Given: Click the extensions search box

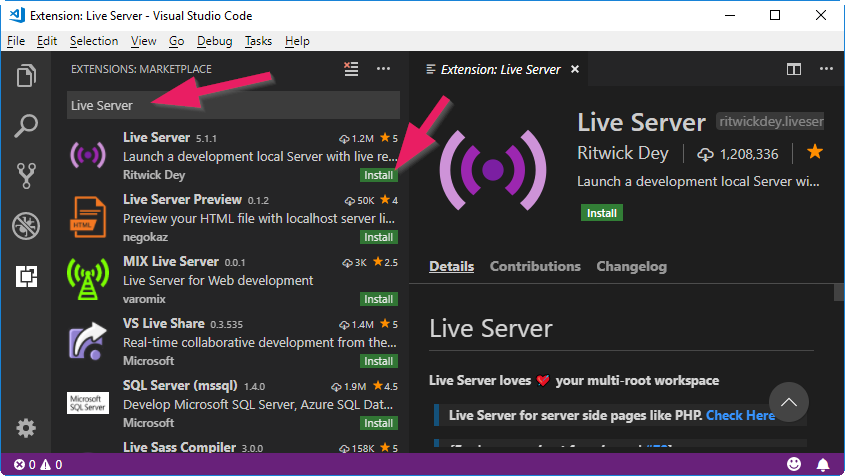Looking at the screenshot, I should [233, 105].
